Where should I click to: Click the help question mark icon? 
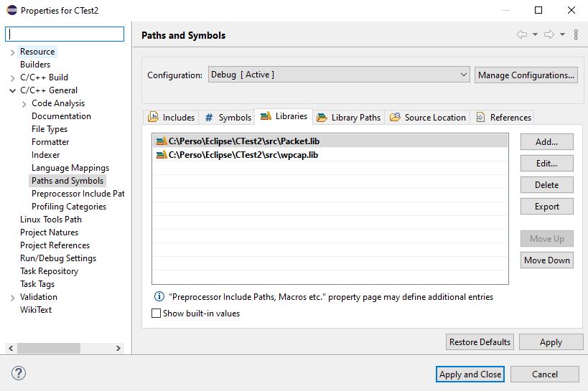click(x=19, y=373)
